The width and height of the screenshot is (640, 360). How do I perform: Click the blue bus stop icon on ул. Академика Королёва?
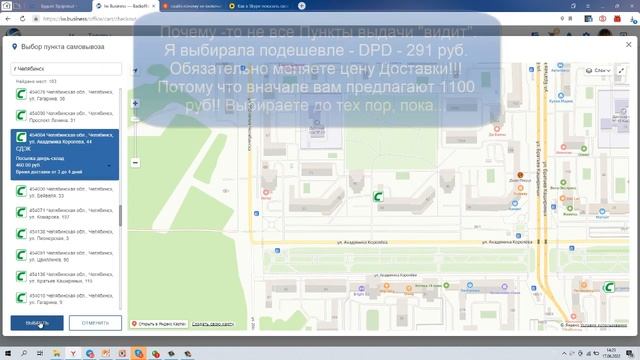point(277,251)
